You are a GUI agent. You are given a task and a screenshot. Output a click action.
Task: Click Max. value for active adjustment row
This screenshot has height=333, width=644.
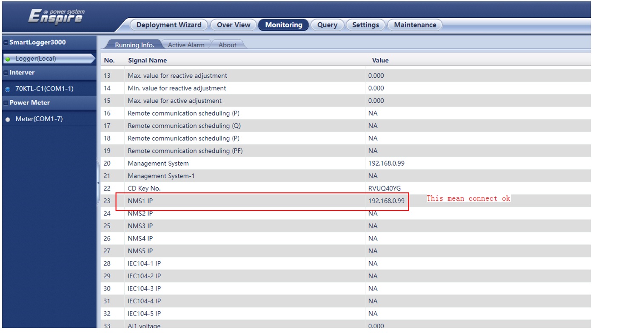point(345,101)
